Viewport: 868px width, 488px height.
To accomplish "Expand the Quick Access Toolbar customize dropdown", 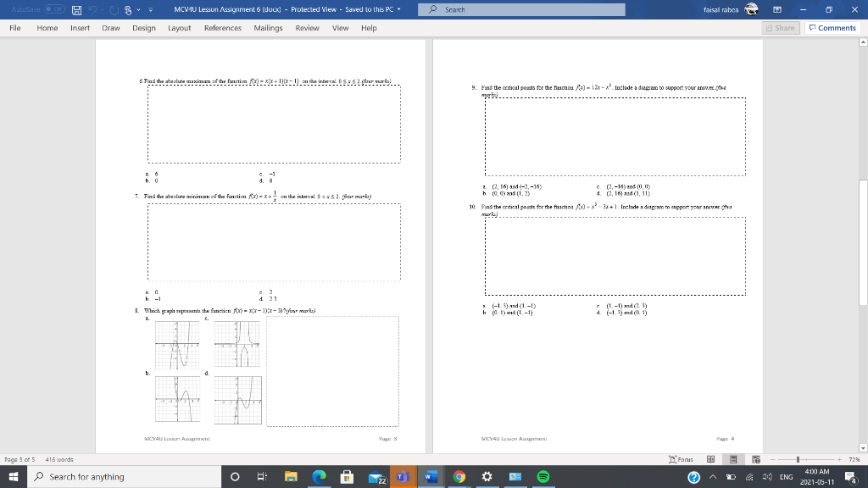I will pyautogui.click(x=150, y=9).
